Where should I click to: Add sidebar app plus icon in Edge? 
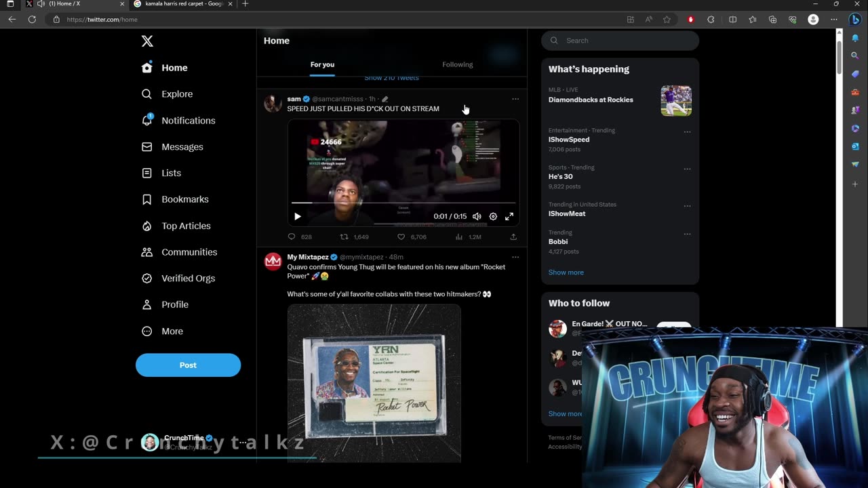point(855,184)
